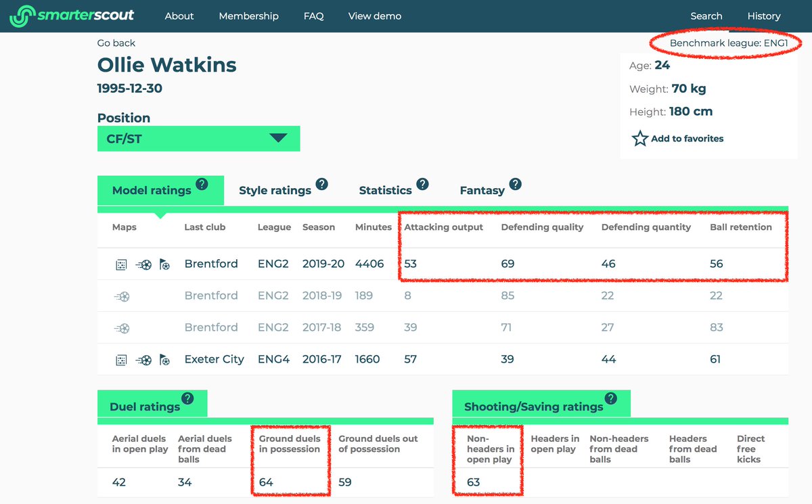Click the Season column header
Image resolution: width=812 pixels, height=504 pixels.
319,227
